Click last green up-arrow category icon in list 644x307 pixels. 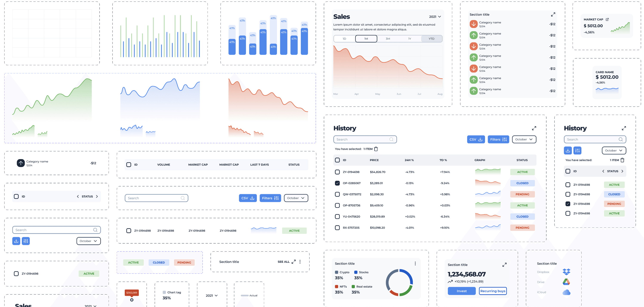[473, 91]
